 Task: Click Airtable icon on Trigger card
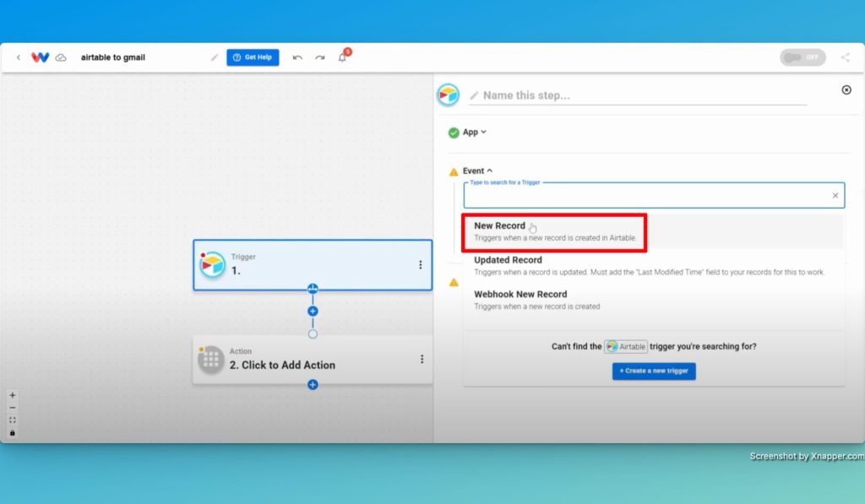(212, 265)
